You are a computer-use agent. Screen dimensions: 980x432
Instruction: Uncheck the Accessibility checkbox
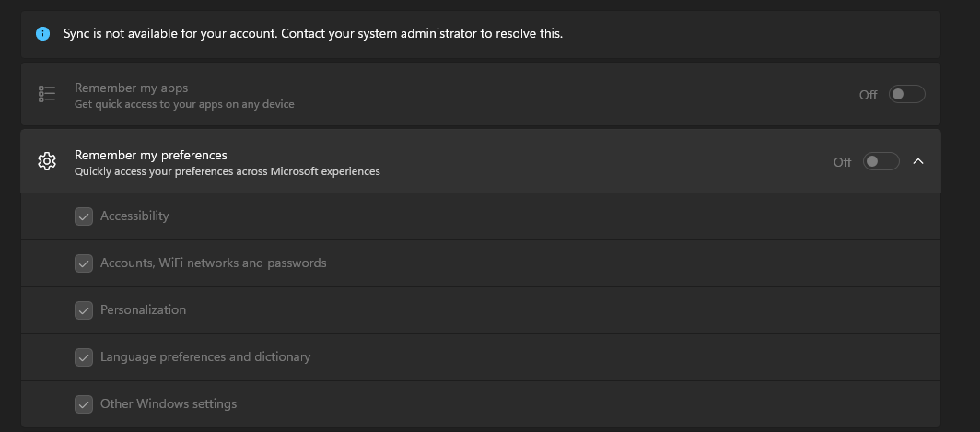pyautogui.click(x=84, y=216)
